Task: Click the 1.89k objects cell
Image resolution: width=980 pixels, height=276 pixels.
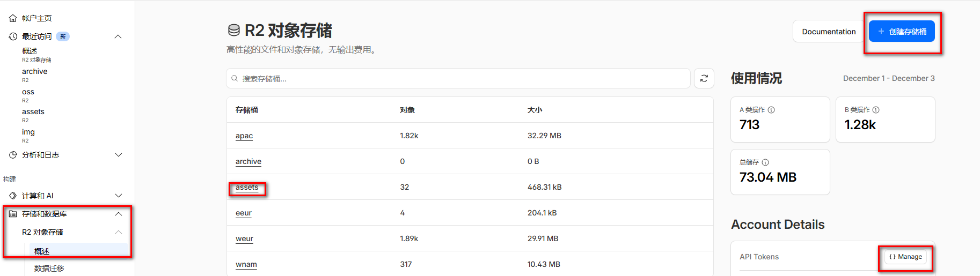Action: (409, 238)
